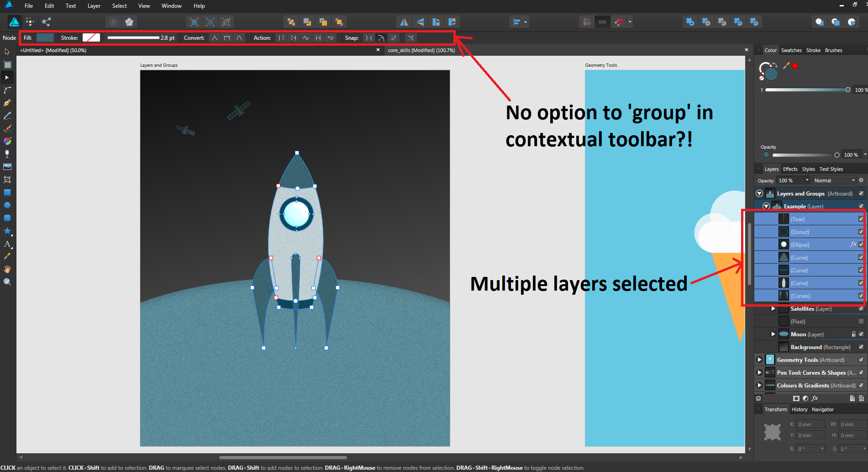Viewport: 868px width, 472px height.
Task: Open the Normal blend mode dropdown
Action: (834, 180)
